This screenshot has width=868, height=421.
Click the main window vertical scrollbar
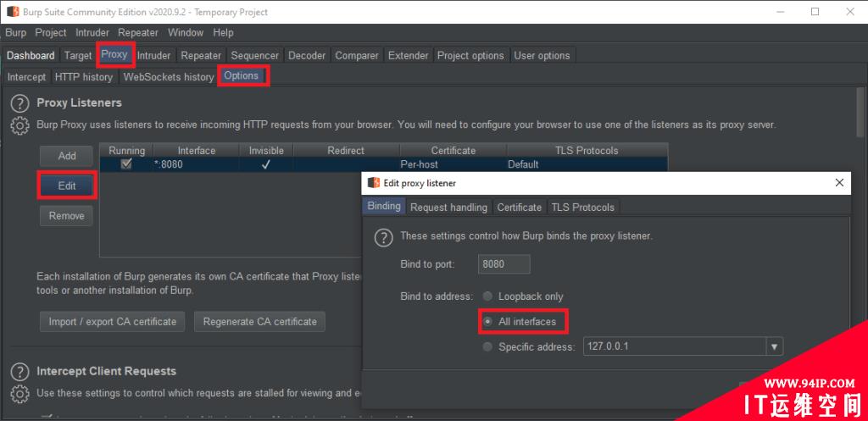(860, 112)
